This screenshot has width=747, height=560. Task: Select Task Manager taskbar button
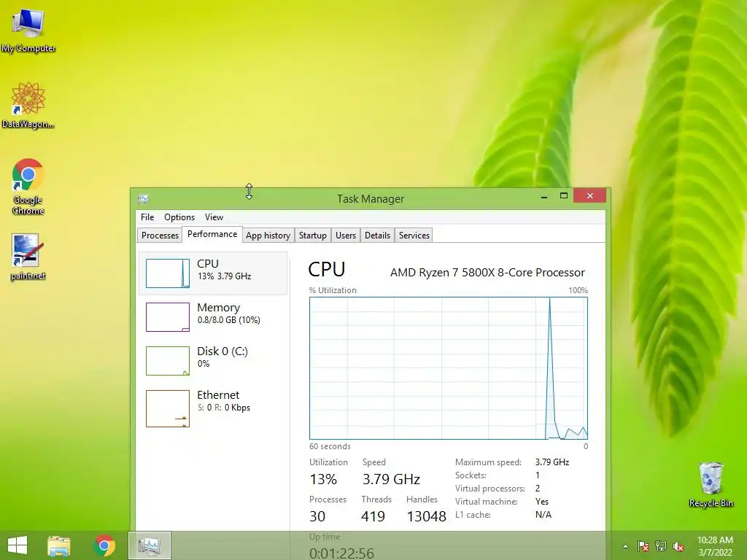click(150, 545)
